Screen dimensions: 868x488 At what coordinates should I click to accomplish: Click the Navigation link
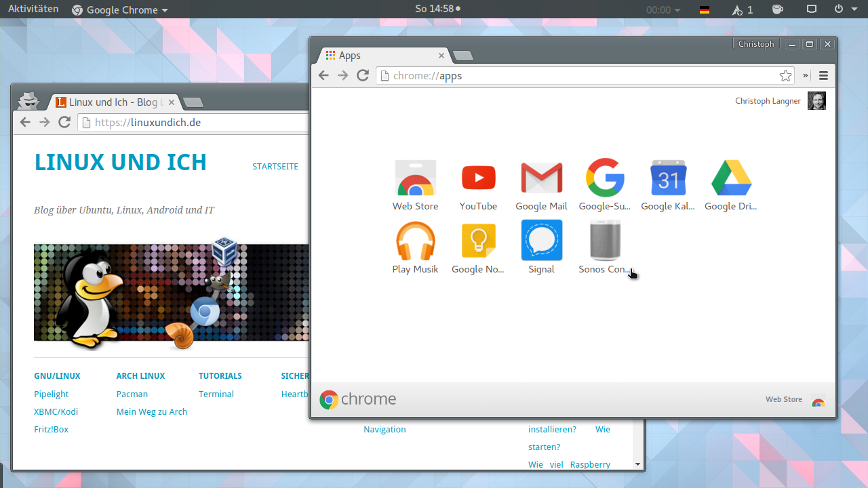pyautogui.click(x=384, y=429)
